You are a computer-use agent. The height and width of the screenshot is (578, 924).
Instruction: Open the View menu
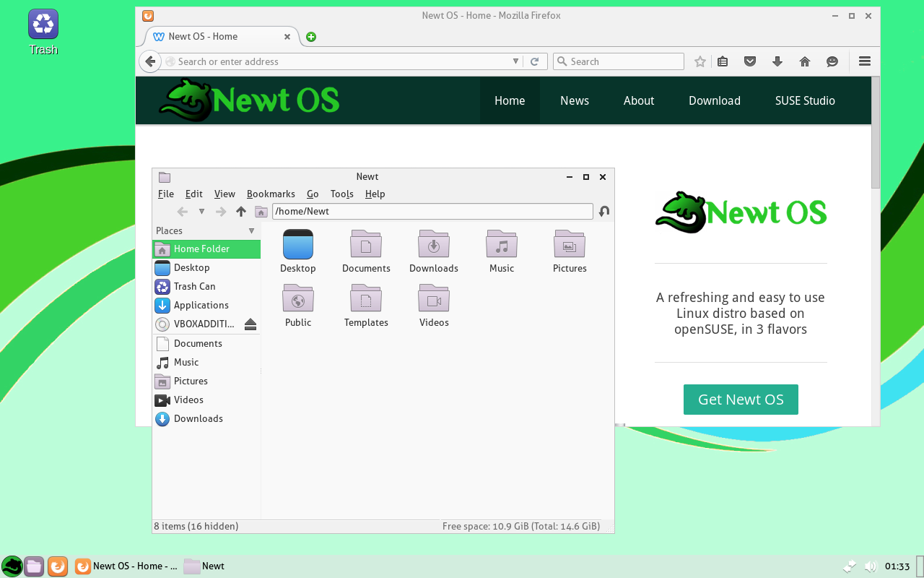[x=225, y=194]
